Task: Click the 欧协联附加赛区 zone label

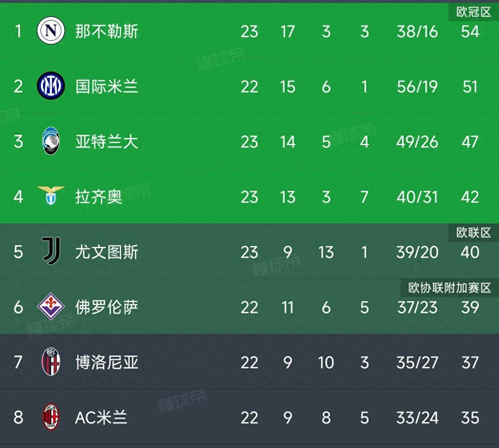Action: click(x=449, y=288)
